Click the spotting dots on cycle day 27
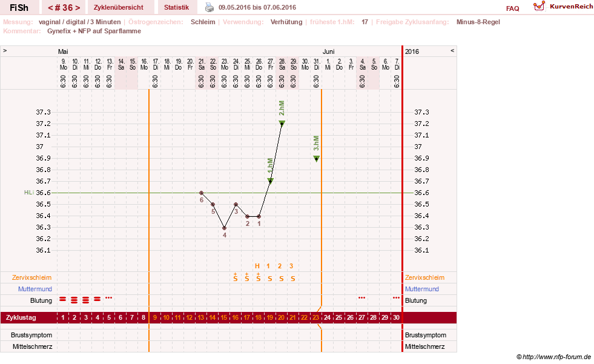The width and height of the screenshot is (594, 364). 361,298
